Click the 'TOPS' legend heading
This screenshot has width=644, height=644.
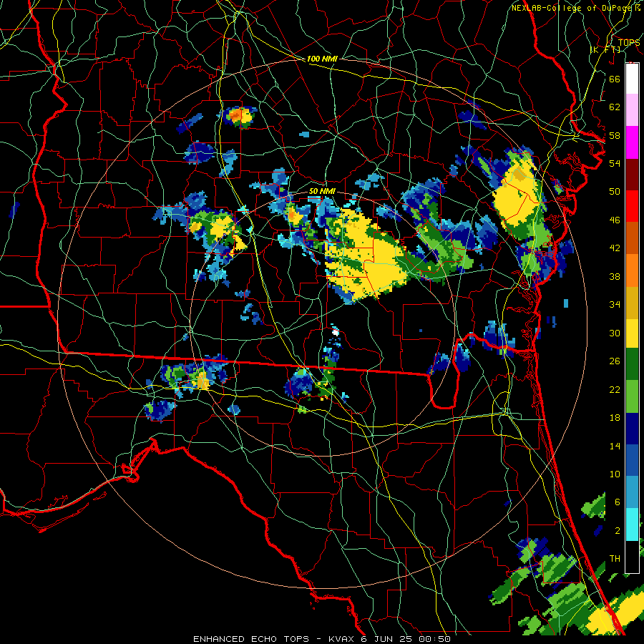tap(629, 43)
